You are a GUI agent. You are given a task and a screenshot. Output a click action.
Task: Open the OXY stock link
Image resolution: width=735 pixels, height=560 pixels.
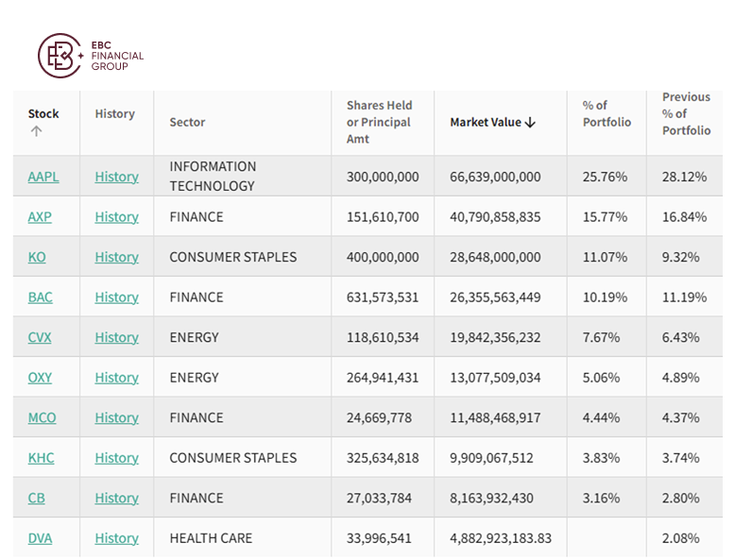pyautogui.click(x=40, y=378)
